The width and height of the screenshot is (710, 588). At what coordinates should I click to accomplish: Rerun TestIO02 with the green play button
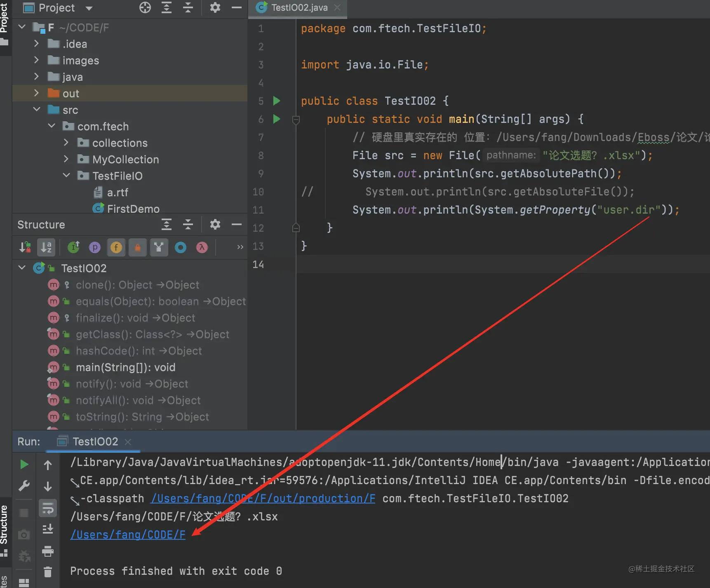pyautogui.click(x=24, y=464)
